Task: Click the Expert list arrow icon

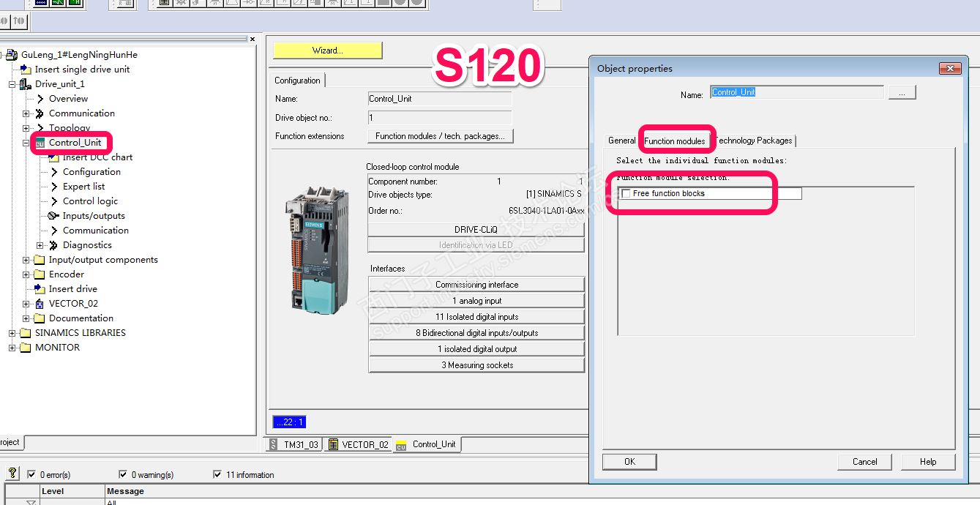Action: coord(54,187)
